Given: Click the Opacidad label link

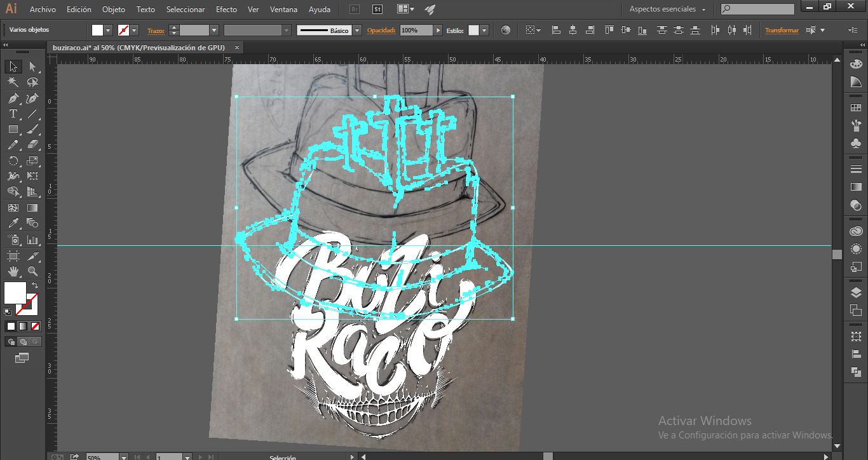Looking at the screenshot, I should 381,30.
